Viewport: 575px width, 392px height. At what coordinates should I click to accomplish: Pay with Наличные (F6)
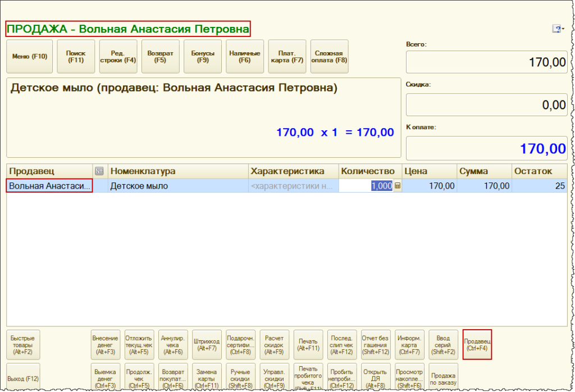245,57
